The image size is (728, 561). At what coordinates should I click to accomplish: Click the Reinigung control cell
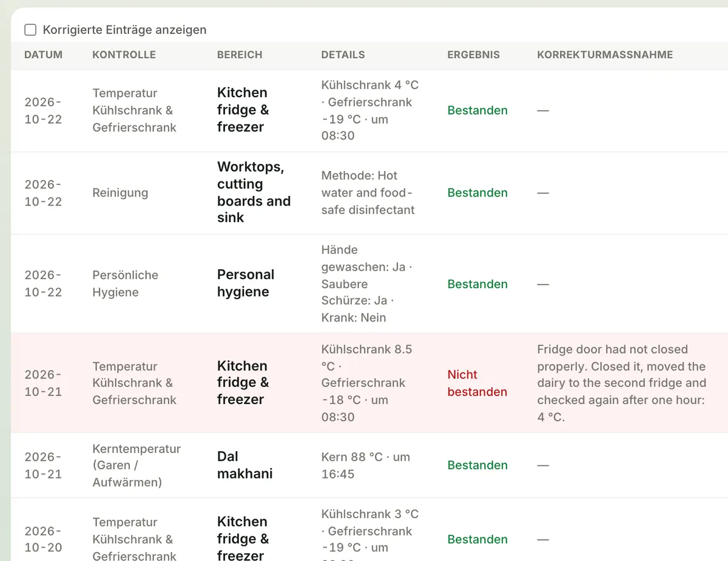click(x=120, y=193)
